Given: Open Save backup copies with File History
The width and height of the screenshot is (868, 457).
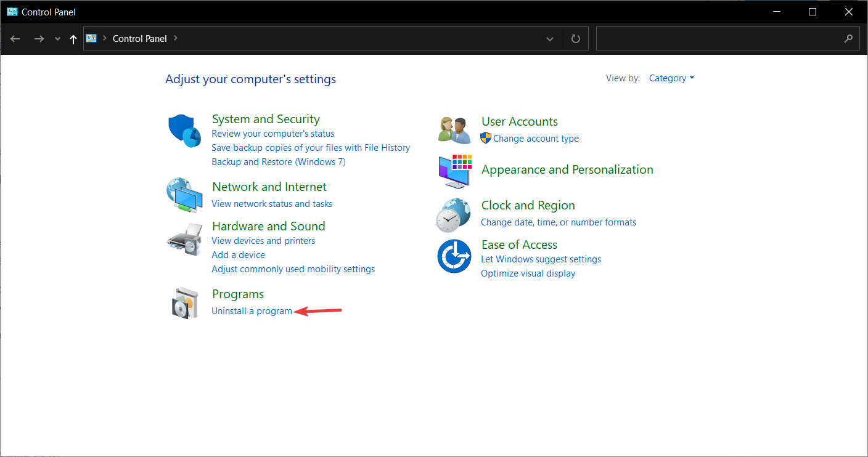Looking at the screenshot, I should 311,148.
